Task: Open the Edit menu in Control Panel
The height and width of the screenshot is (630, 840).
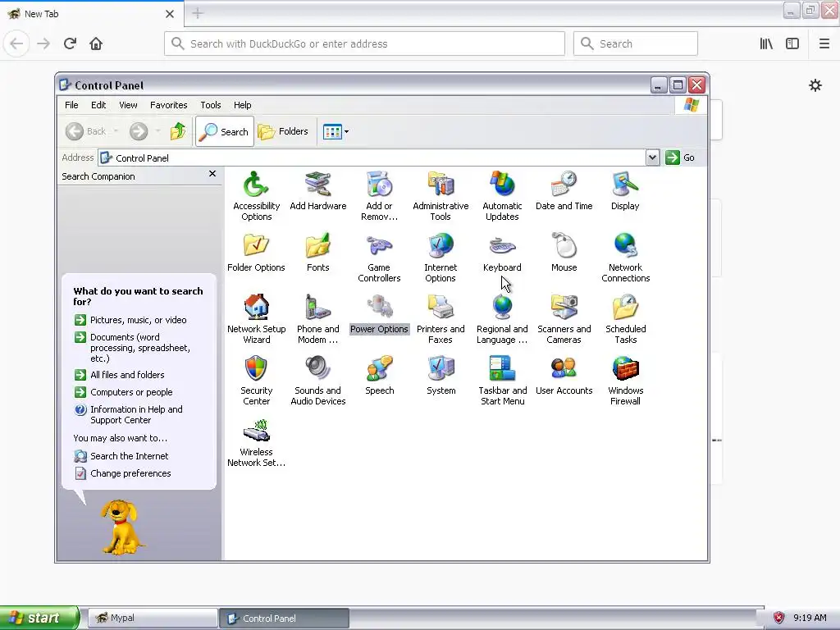Action: 98,105
